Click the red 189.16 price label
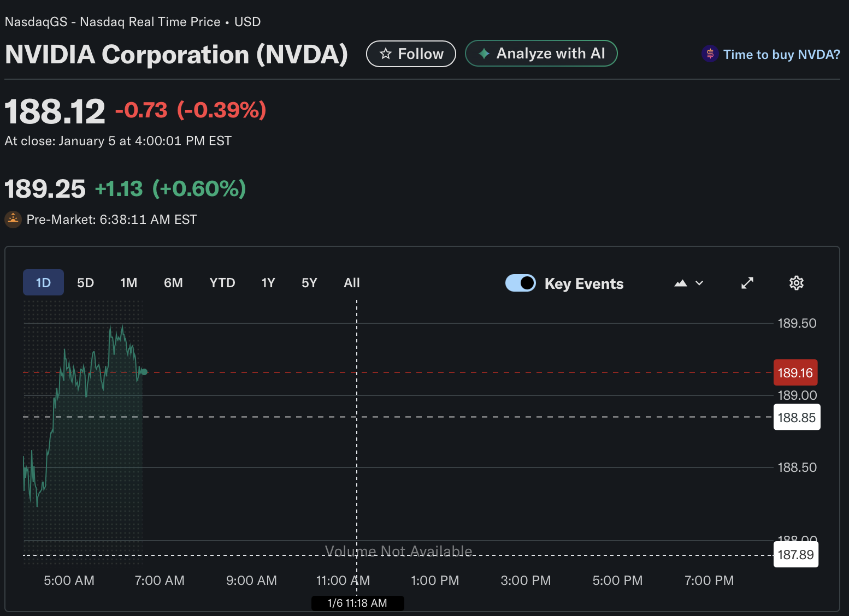This screenshot has height=616, width=849. pyautogui.click(x=795, y=372)
